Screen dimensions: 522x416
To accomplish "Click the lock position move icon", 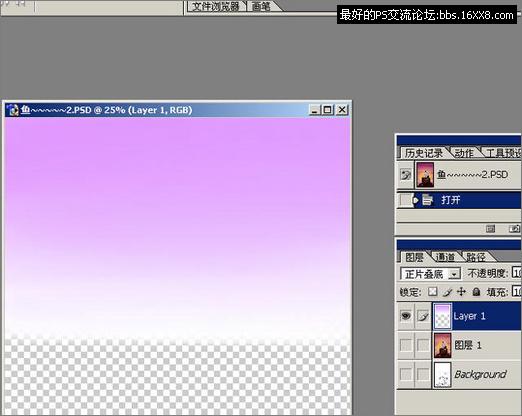I will pos(461,292).
